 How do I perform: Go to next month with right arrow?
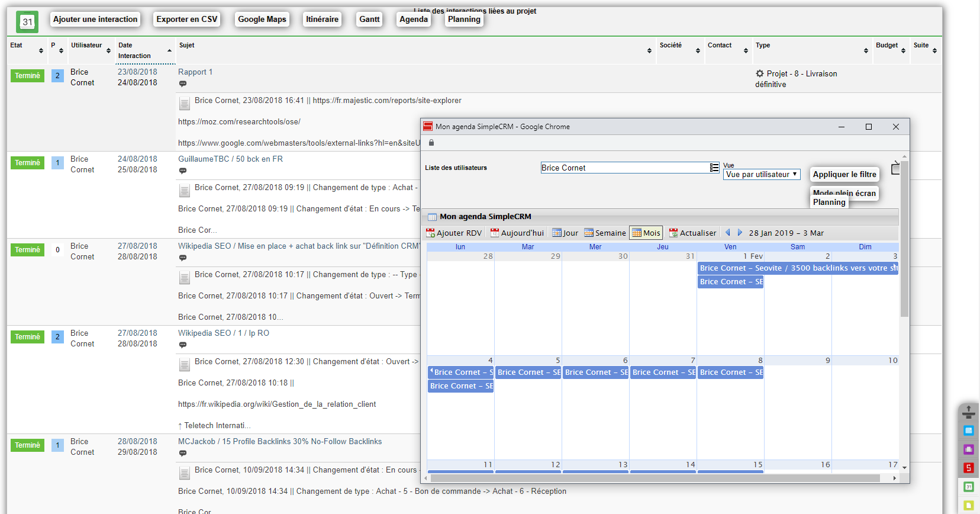(740, 233)
